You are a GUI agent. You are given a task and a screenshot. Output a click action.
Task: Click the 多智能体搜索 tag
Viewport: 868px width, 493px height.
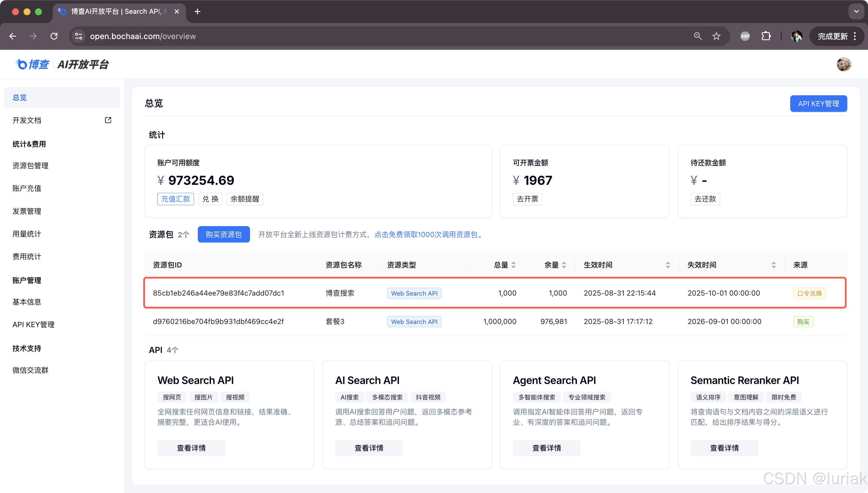coord(537,397)
